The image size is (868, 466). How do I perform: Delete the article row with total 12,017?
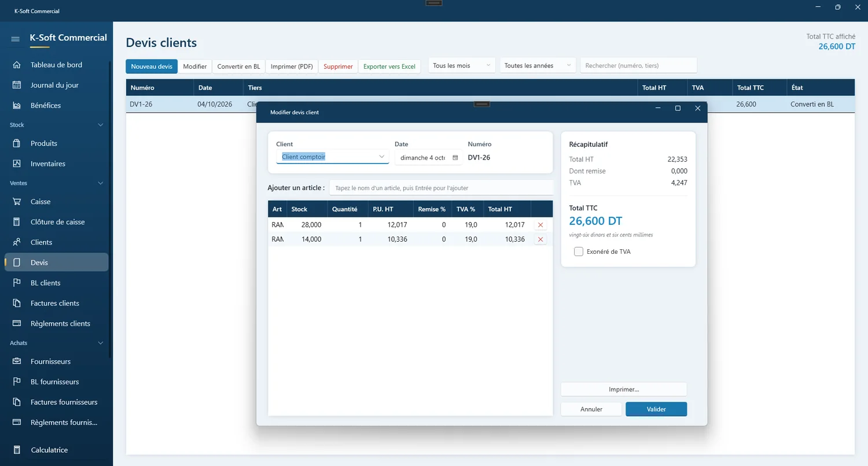(540, 225)
